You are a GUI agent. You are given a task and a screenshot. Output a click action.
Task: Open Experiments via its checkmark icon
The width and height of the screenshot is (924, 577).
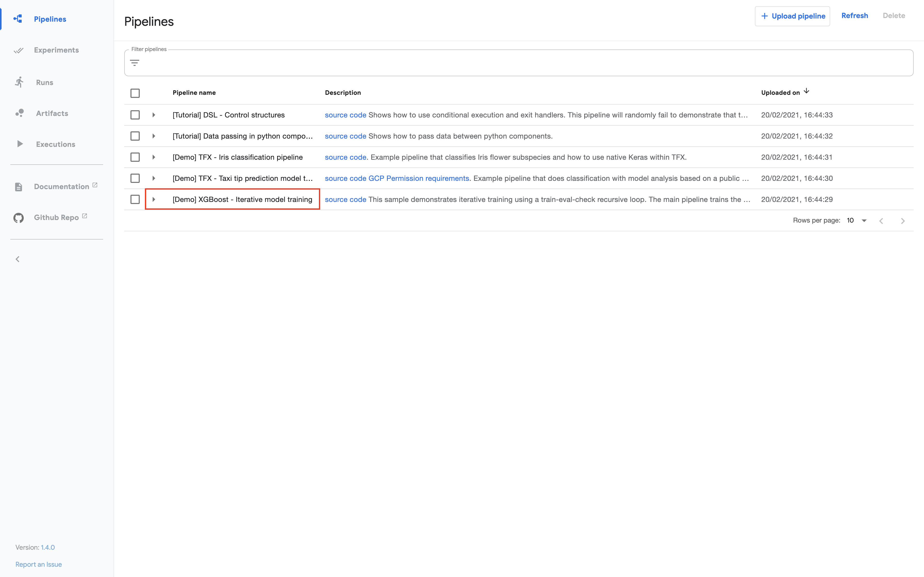tap(18, 50)
